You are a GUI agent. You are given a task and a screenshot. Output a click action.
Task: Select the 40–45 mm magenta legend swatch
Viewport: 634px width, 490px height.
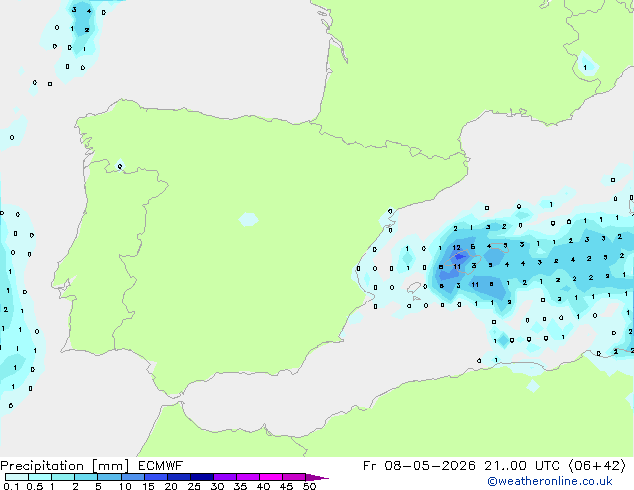[x=271, y=477]
